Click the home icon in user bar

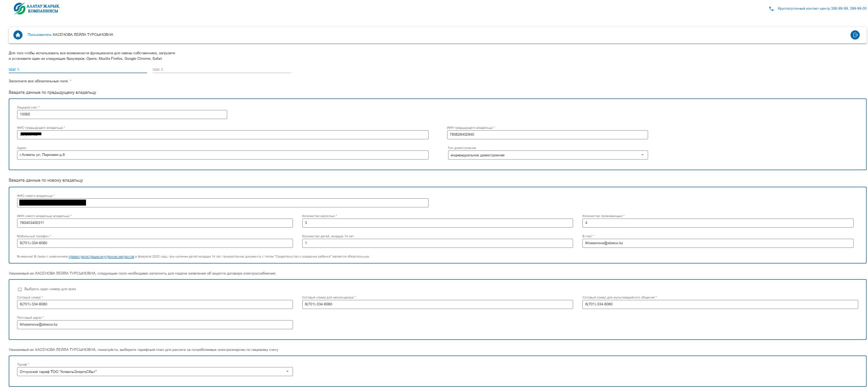(18, 35)
